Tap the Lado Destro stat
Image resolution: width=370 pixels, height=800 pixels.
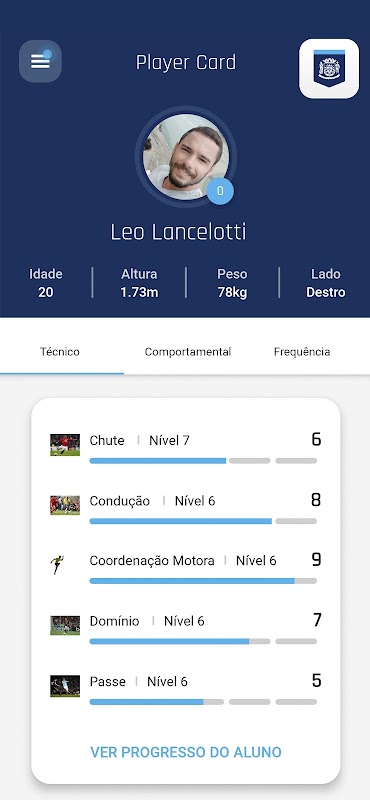[x=326, y=283]
